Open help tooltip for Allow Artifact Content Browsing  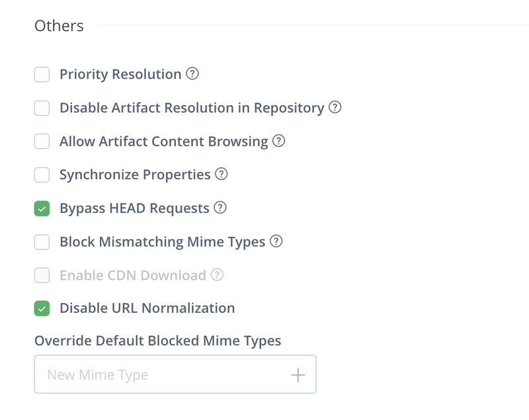[279, 141]
